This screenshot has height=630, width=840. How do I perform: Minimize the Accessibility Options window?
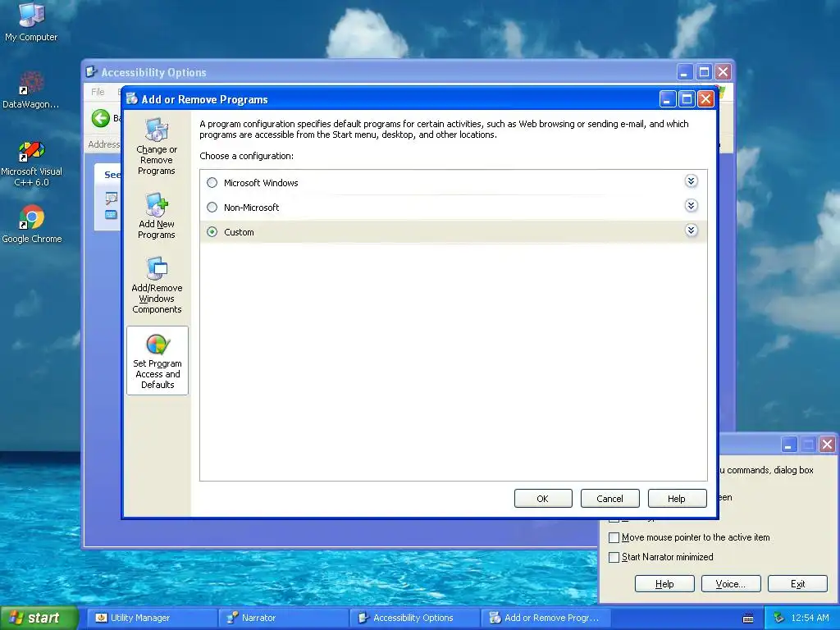[x=684, y=72]
